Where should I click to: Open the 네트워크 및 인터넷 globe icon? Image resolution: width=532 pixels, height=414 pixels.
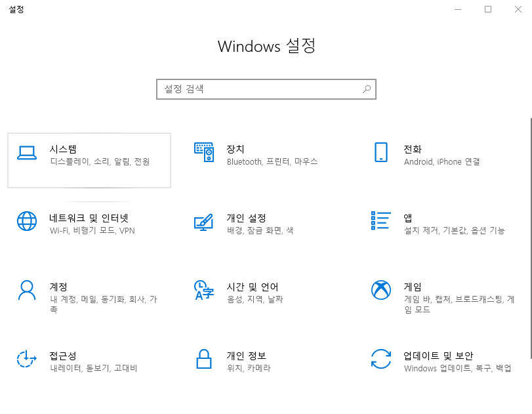coord(27,221)
